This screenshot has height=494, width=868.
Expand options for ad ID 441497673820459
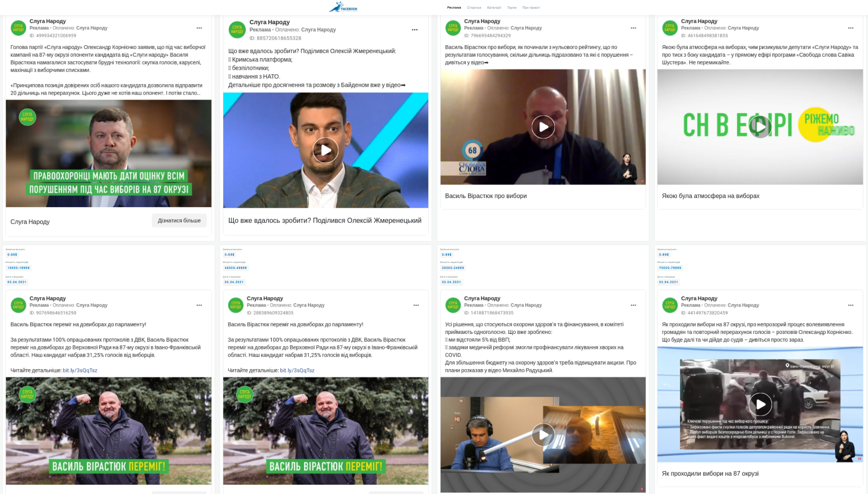click(x=850, y=305)
